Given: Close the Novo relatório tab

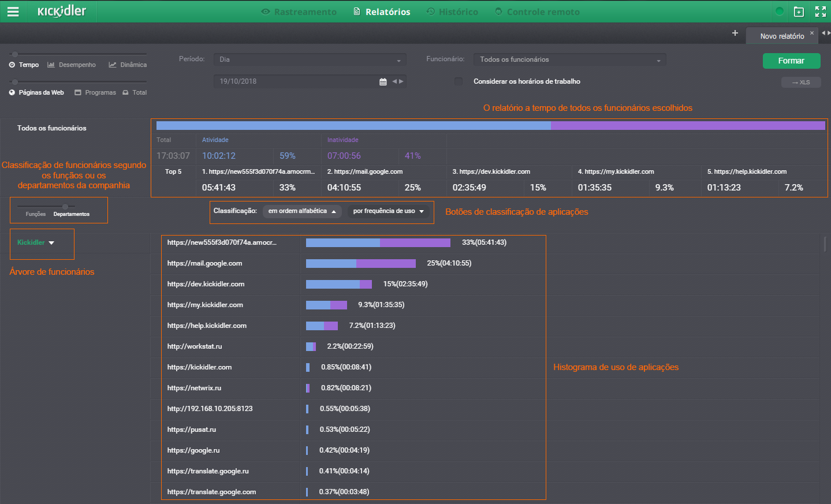Looking at the screenshot, I should click(x=812, y=33).
